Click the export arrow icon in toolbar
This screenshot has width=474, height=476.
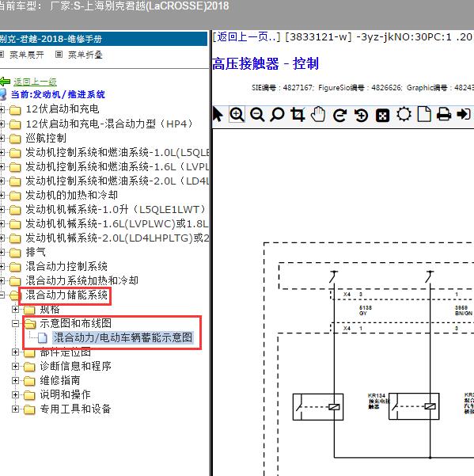pyautogui.click(x=464, y=115)
